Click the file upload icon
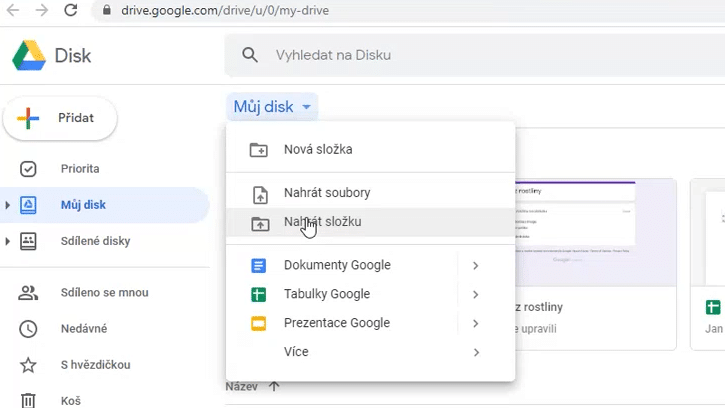The width and height of the screenshot is (725, 408). pyautogui.click(x=260, y=195)
